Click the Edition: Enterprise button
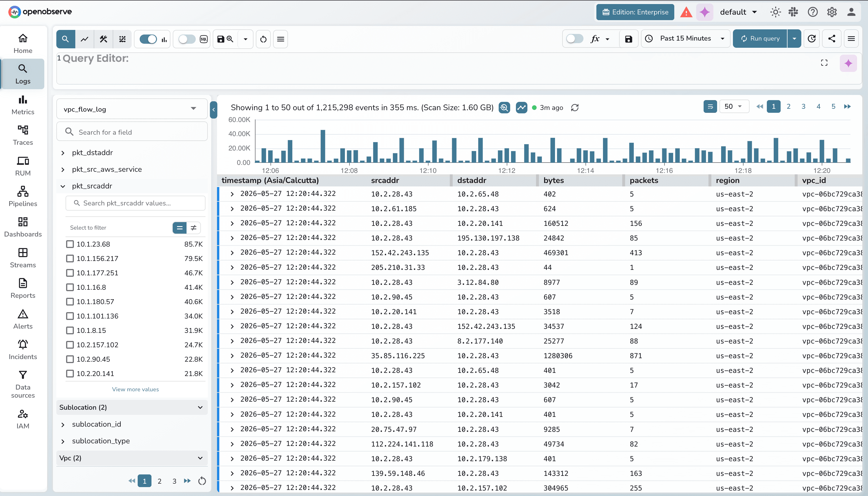This screenshot has width=868, height=496. pos(635,12)
